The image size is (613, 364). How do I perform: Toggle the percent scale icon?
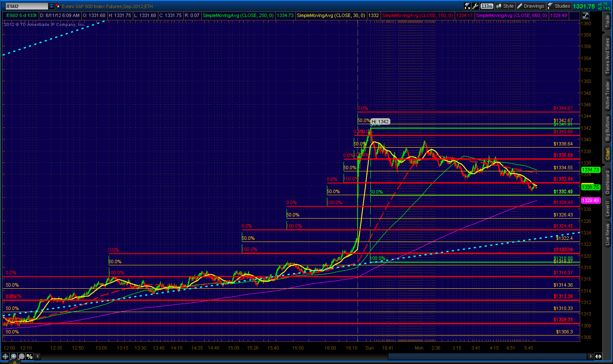[x=29, y=356]
